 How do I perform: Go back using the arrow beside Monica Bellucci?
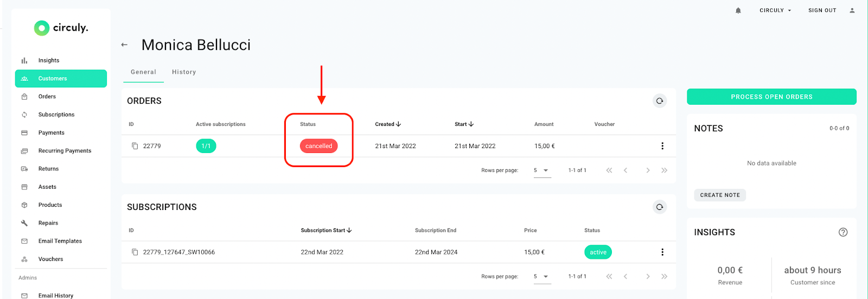[x=124, y=45]
